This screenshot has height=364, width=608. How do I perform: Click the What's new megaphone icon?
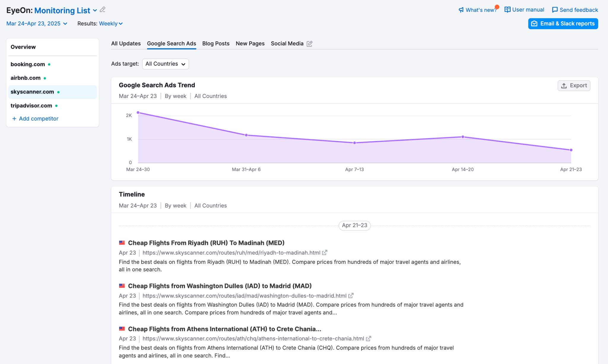click(461, 10)
